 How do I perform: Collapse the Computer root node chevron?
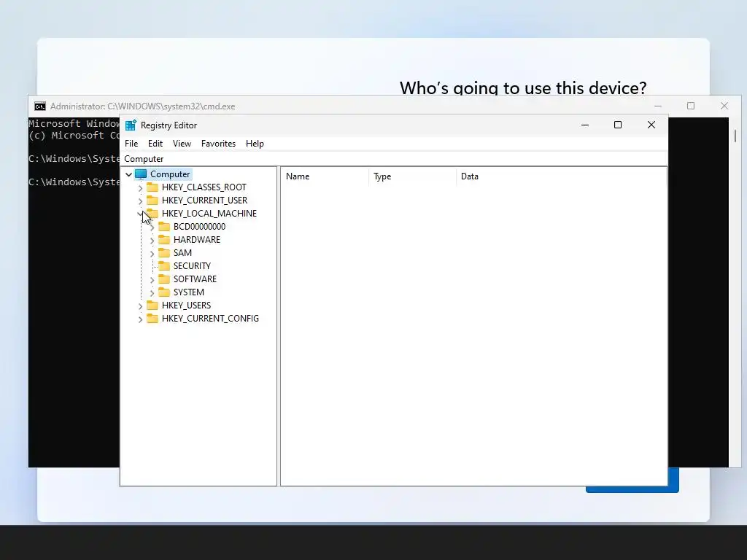(x=128, y=174)
